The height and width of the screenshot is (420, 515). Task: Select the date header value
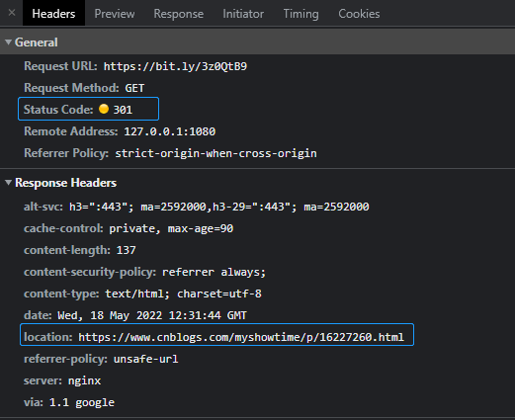pos(152,315)
